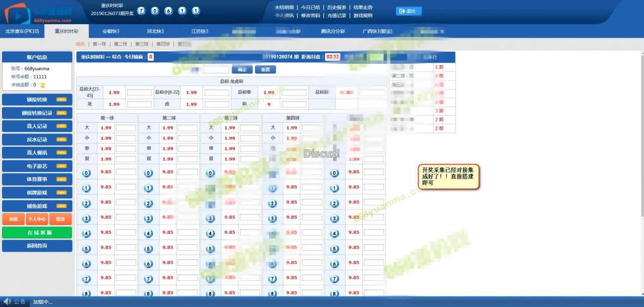Click the refresh coin icon beside 未结金额
Screen dimensions: 644x307
pos(43,85)
